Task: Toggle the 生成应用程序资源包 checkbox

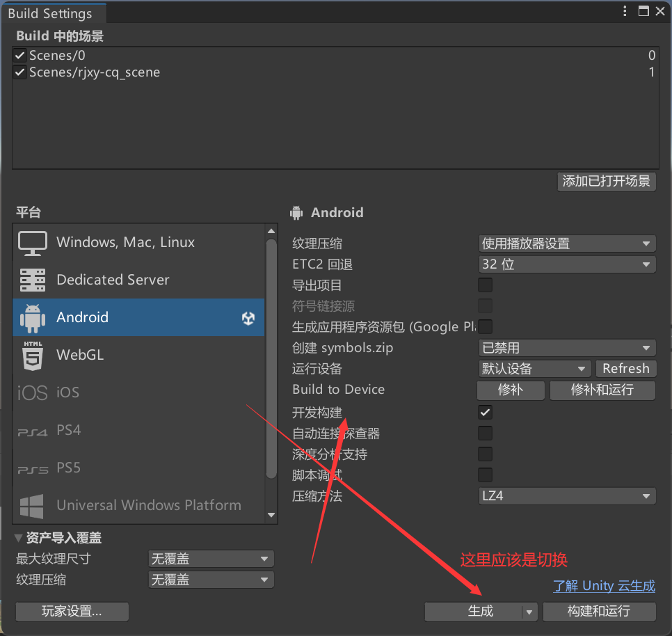Action: [485, 326]
